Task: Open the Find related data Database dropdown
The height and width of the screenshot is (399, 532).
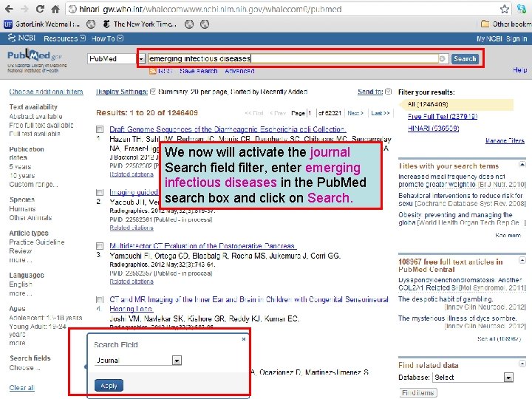Action: 508,378
